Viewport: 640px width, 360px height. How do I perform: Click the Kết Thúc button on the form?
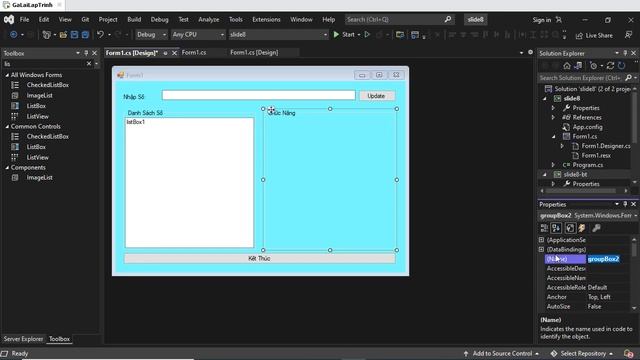pos(260,258)
